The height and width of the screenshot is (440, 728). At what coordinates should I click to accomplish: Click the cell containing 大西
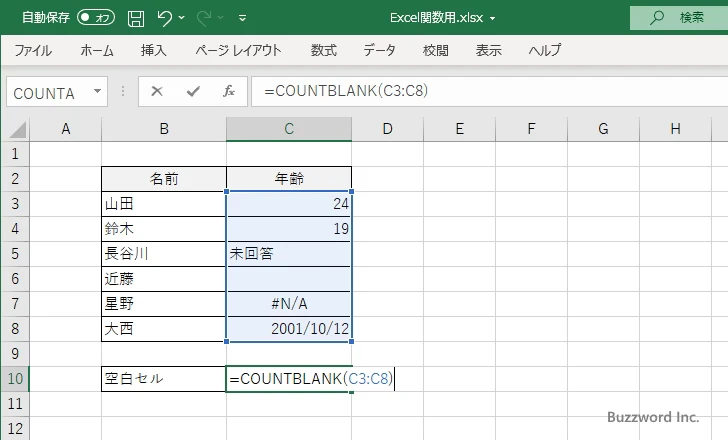(x=164, y=329)
